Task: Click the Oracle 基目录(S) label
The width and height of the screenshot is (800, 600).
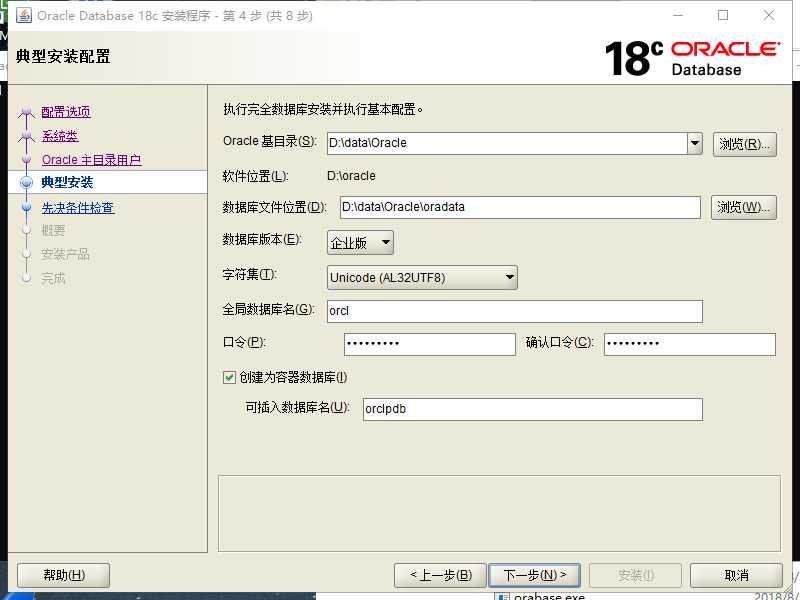Action: [x=270, y=141]
